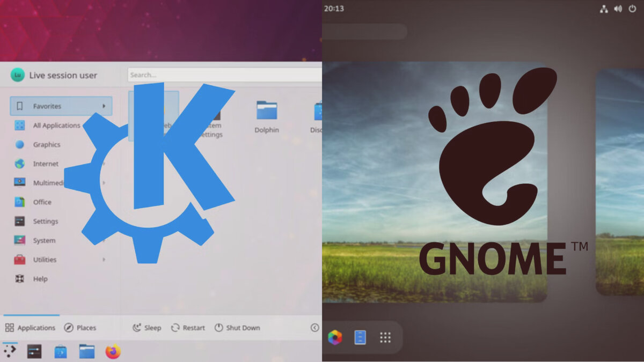Click the Restart button
644x362 pixels.
tap(188, 328)
